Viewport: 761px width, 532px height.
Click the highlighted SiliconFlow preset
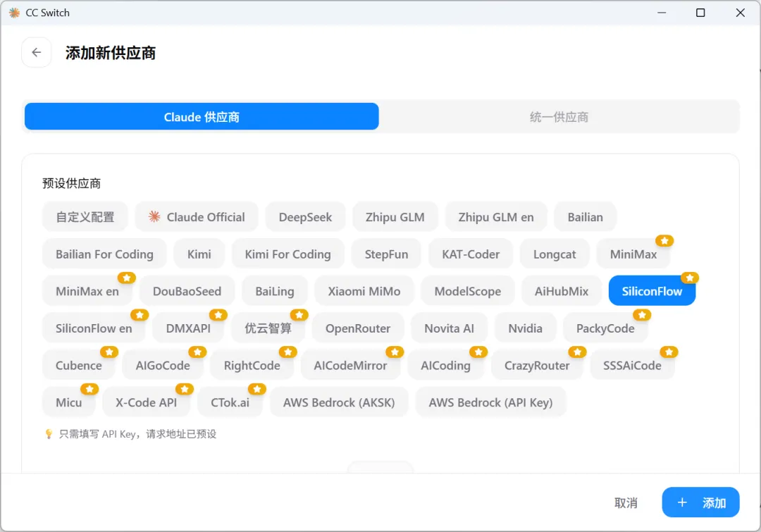click(x=652, y=291)
